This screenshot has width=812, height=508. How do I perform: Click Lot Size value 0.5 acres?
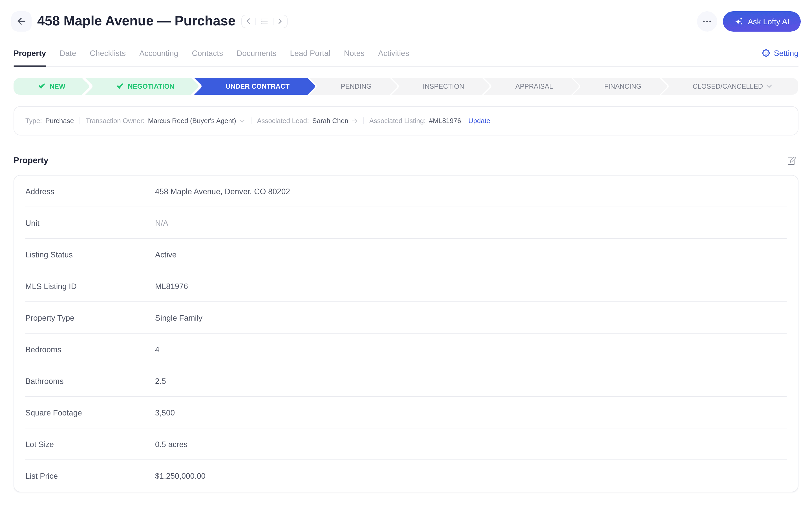coord(171,444)
